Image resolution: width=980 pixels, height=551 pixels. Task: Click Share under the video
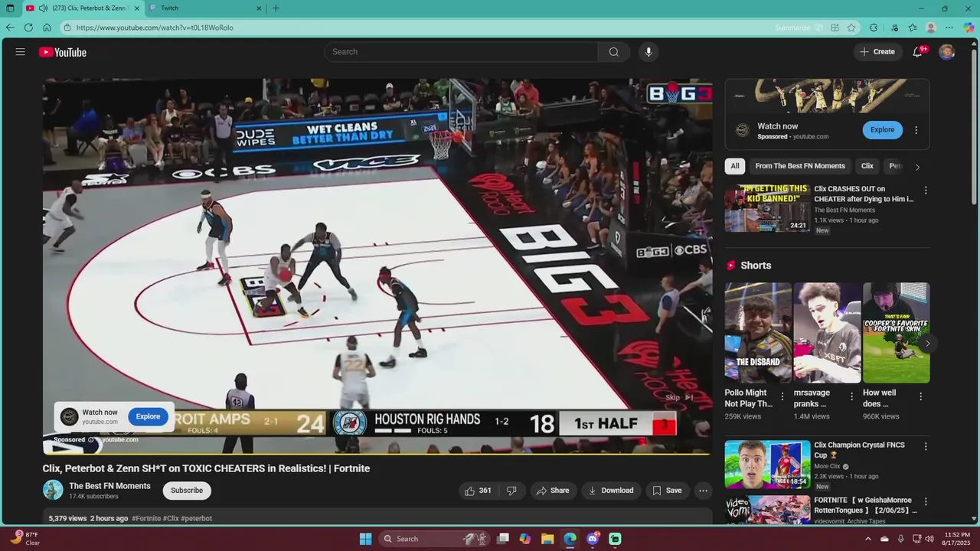(553, 491)
